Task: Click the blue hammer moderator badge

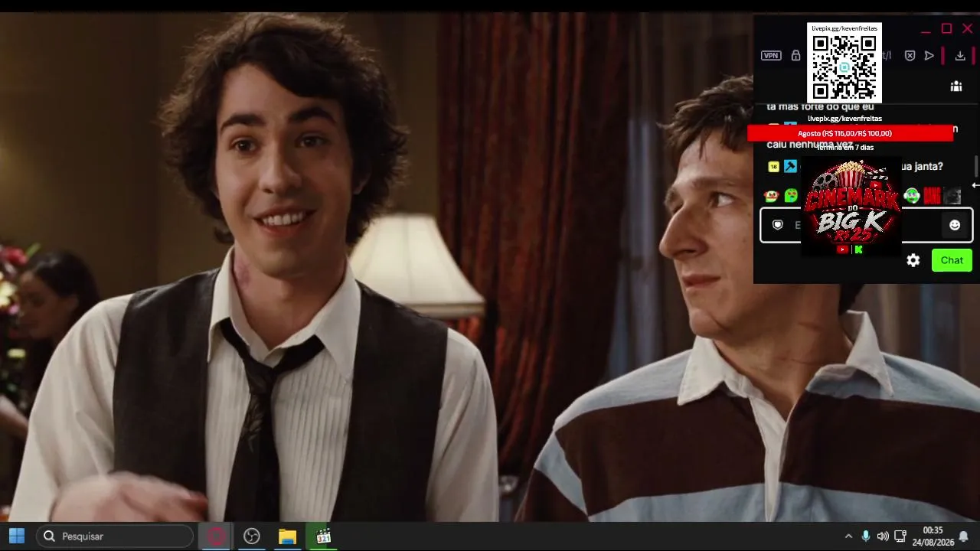Action: click(790, 166)
